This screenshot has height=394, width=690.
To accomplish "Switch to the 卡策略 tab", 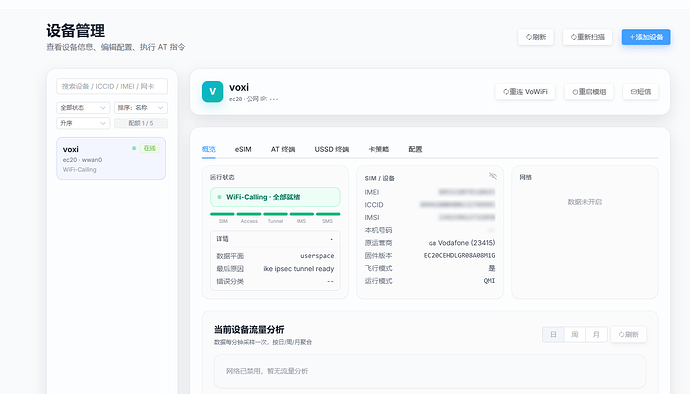I will (x=378, y=149).
